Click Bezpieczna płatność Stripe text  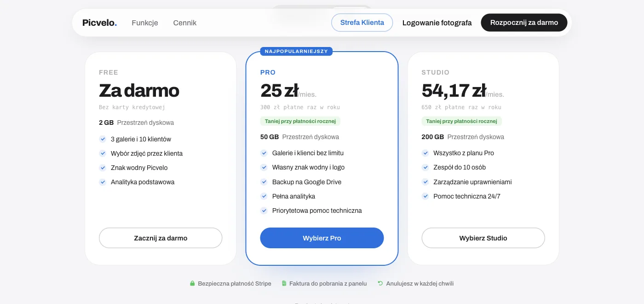point(235,283)
